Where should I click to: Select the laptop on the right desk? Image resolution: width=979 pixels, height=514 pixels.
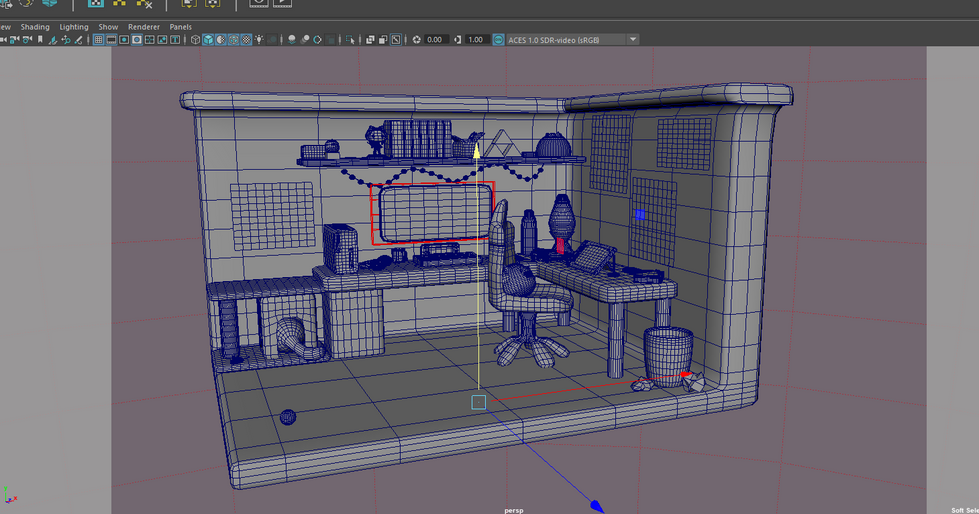tap(593, 256)
